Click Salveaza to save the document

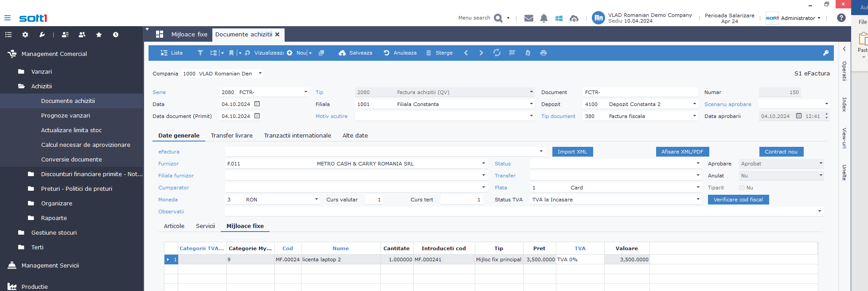(356, 53)
